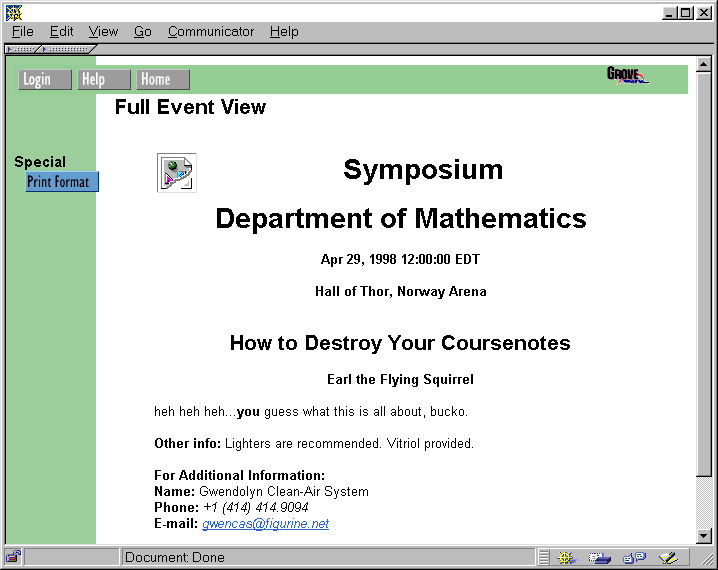The width and height of the screenshot is (718, 570).
Task: Open Mailbox icon in the component bar
Action: [x=600, y=557]
